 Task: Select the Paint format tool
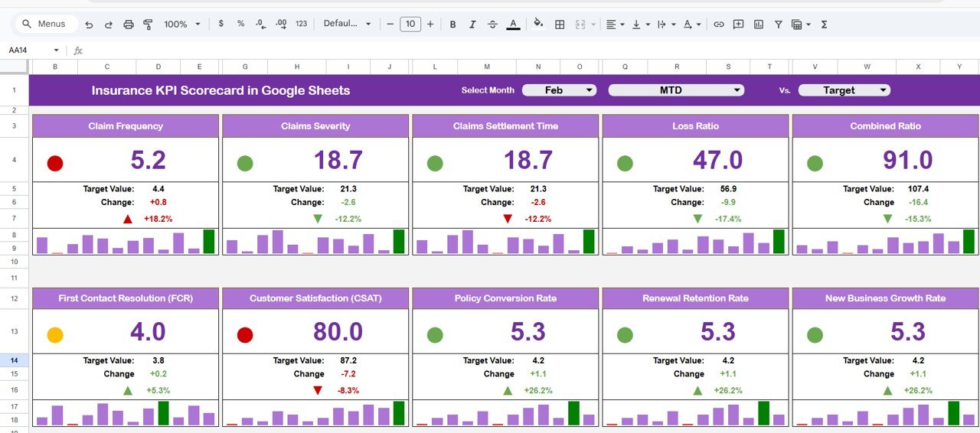pyautogui.click(x=149, y=24)
